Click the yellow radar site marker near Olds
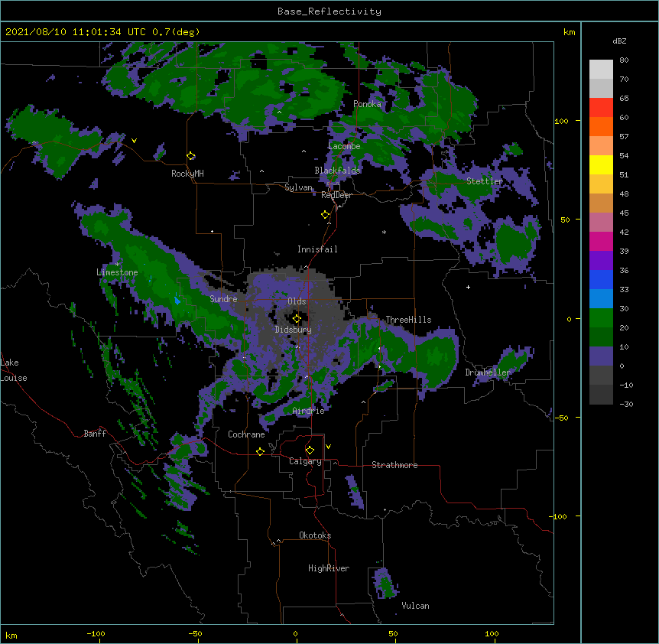Image resolution: width=659 pixels, height=644 pixels. [x=297, y=318]
